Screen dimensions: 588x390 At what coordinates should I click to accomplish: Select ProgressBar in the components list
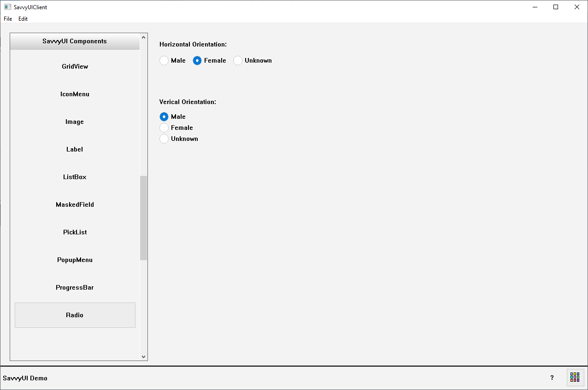pyautogui.click(x=75, y=288)
